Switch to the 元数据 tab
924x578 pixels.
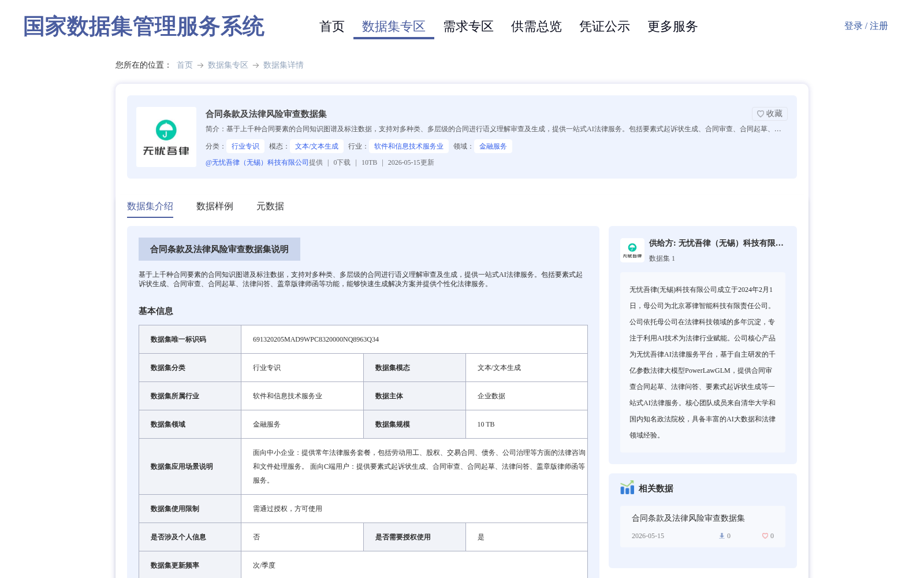coord(270,206)
